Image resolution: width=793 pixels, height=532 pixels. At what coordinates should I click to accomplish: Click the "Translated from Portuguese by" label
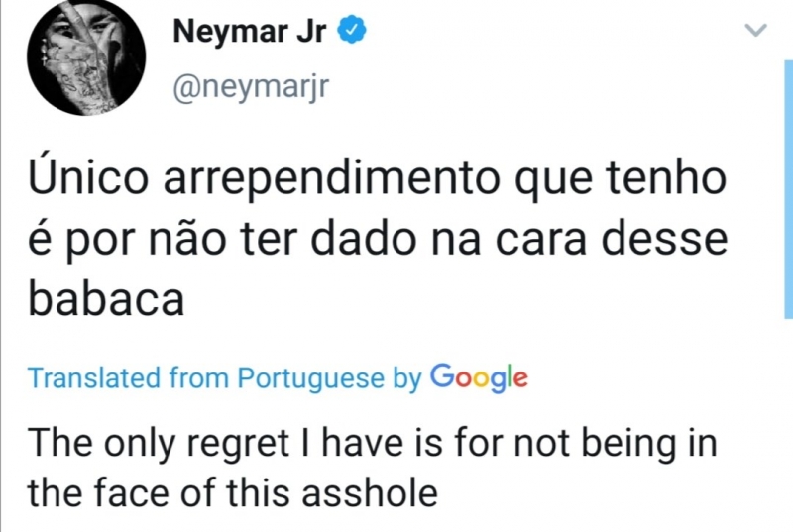(224, 377)
